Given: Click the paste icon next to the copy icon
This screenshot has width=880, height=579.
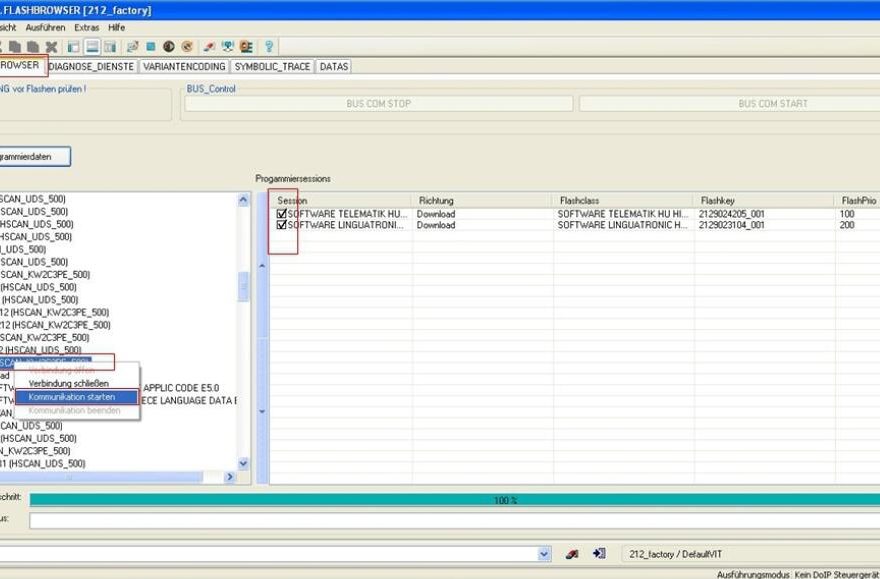Looking at the screenshot, I should click(33, 47).
